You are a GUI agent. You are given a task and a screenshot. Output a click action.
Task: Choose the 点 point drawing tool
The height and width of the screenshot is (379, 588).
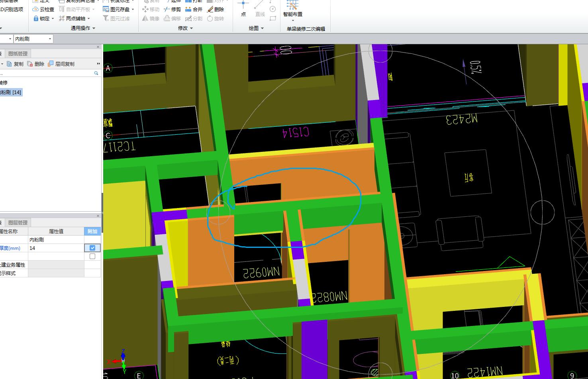click(x=243, y=9)
